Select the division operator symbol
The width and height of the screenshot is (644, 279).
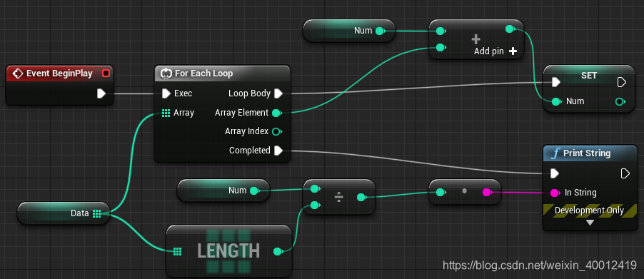(339, 198)
